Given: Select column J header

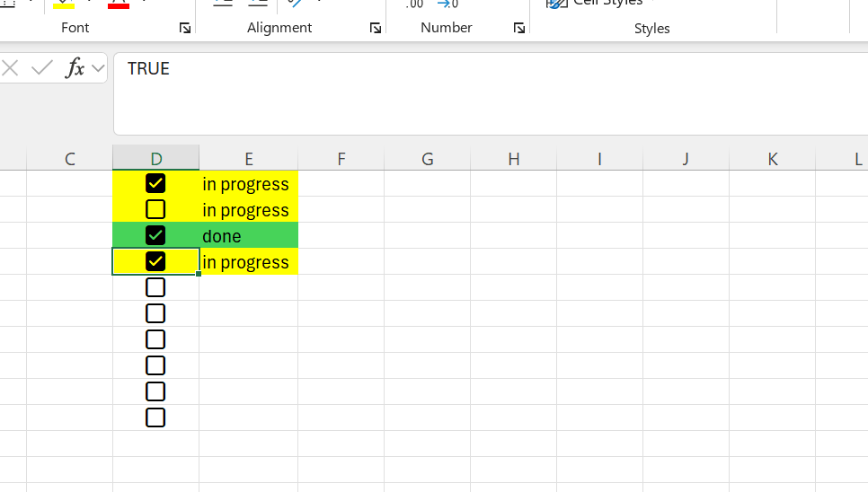Looking at the screenshot, I should click(x=686, y=159).
